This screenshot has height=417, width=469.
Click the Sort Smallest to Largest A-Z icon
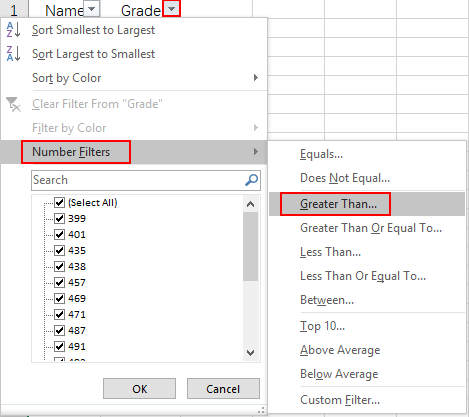coord(13,30)
